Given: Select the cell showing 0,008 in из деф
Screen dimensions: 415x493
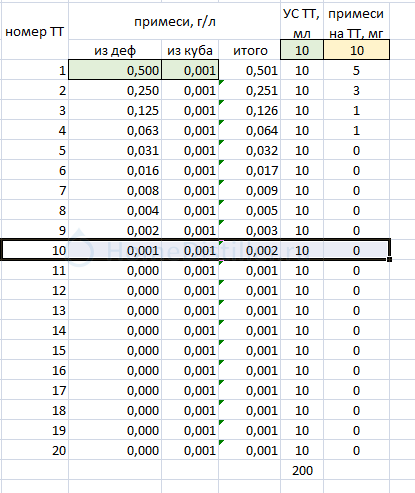Looking at the screenshot, I should click(x=115, y=190).
